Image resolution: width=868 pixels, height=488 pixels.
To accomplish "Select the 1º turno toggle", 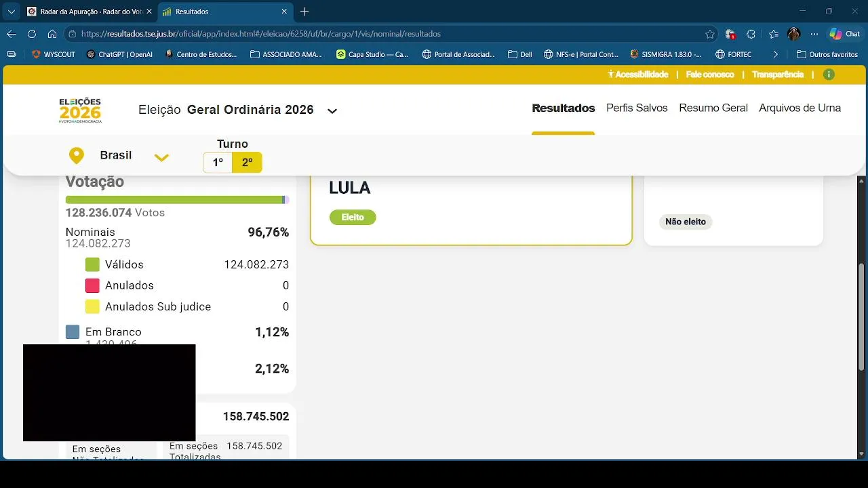I will [x=218, y=163].
